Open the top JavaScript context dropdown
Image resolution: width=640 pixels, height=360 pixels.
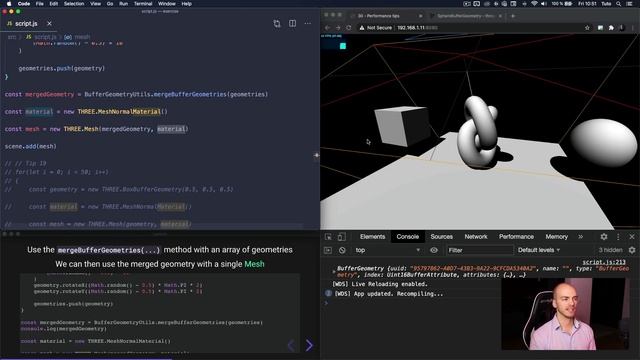387,250
